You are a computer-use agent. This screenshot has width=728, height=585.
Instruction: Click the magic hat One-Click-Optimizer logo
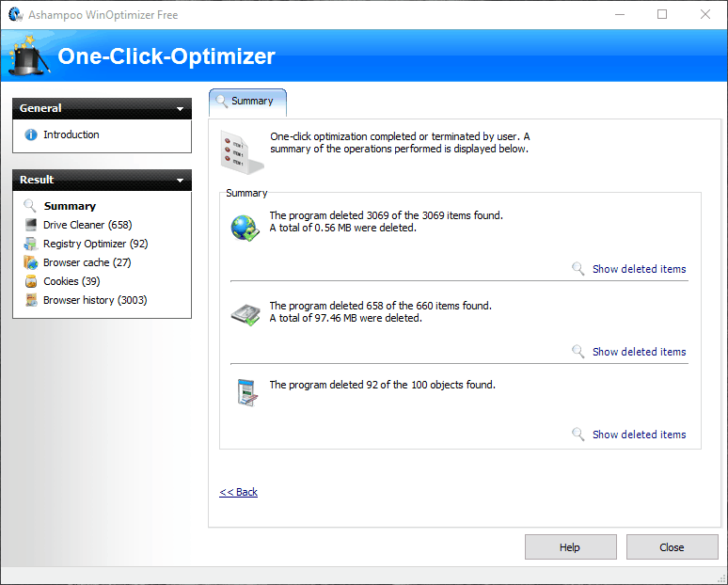point(29,55)
